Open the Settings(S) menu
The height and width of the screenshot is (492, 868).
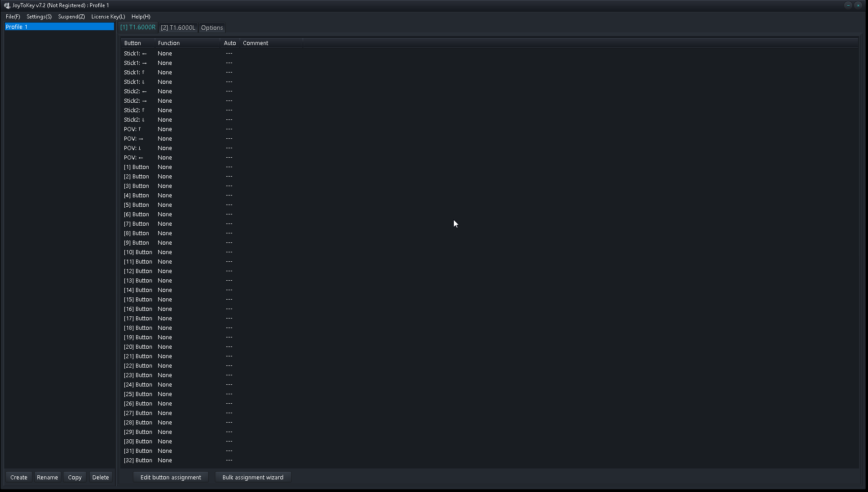(x=39, y=17)
